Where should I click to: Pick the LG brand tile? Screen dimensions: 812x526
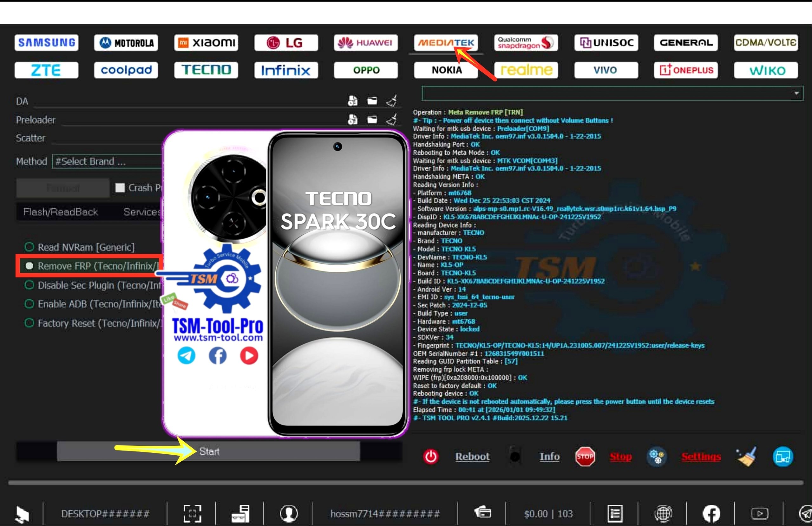(x=286, y=42)
